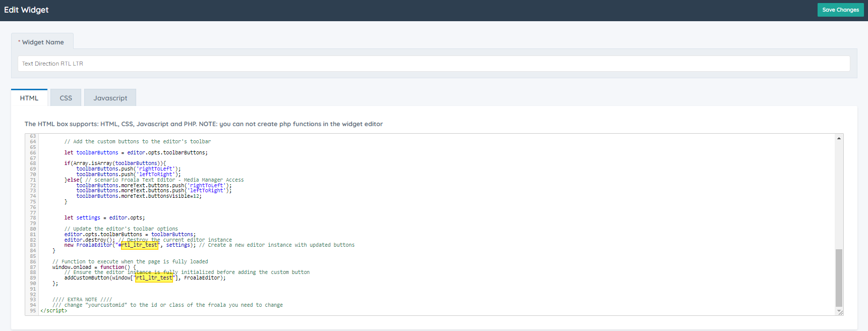Click the line 'let settings = editor.opts;'
This screenshot has height=331, width=868.
coord(104,217)
